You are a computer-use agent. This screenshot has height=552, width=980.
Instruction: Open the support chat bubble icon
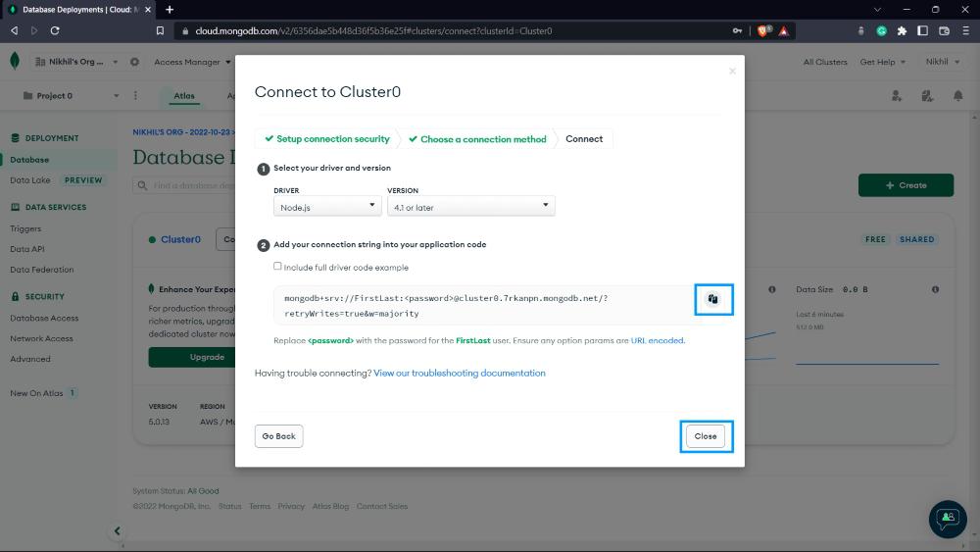(948, 519)
